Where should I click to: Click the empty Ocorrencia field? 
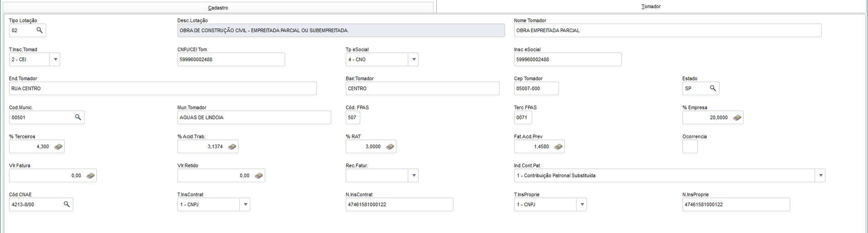pyautogui.click(x=690, y=146)
